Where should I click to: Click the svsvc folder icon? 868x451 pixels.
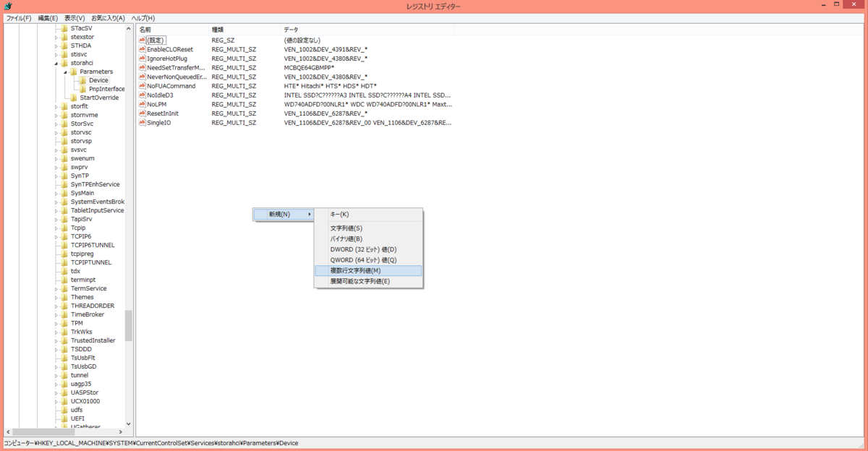pyautogui.click(x=64, y=150)
